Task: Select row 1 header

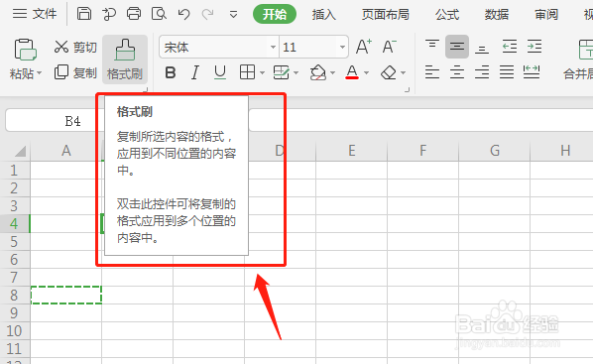Action: [x=15, y=171]
